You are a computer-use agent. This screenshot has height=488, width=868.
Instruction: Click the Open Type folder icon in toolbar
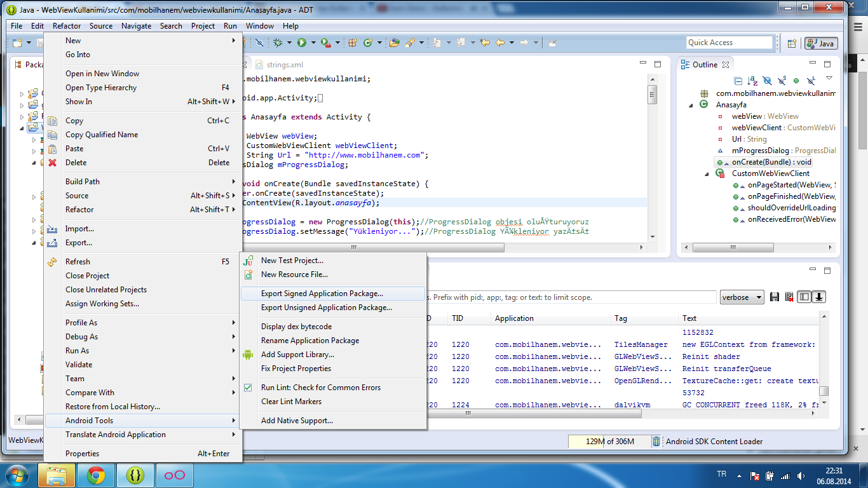[395, 43]
